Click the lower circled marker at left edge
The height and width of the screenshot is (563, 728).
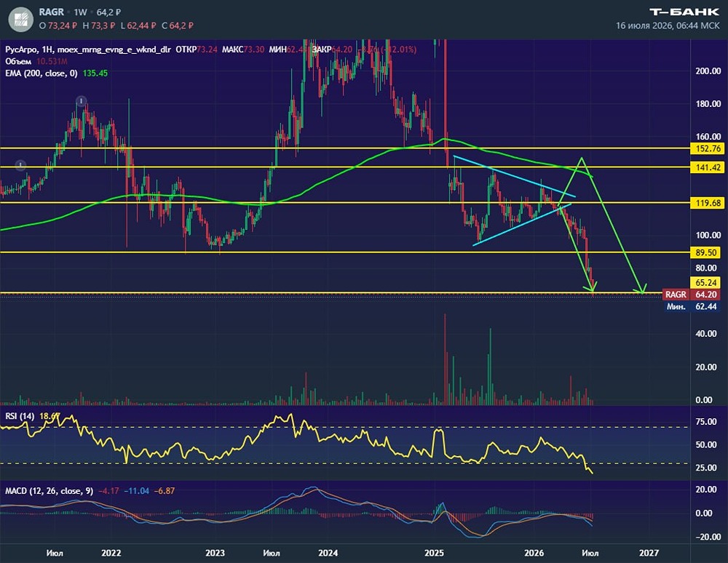(x=20, y=165)
